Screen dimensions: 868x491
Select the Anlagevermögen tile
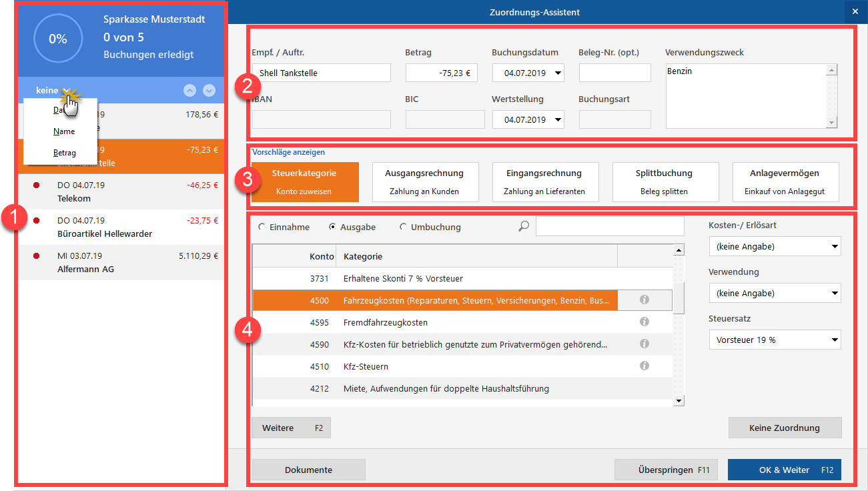785,181
